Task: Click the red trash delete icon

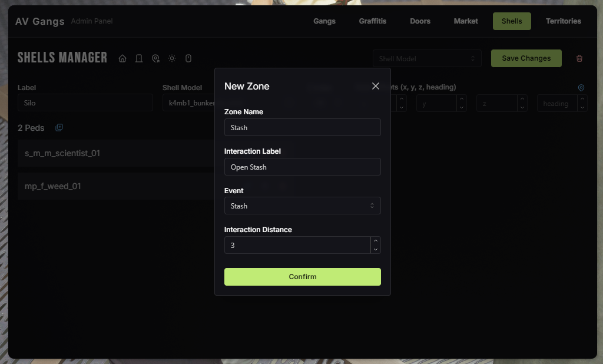Action: [579, 58]
